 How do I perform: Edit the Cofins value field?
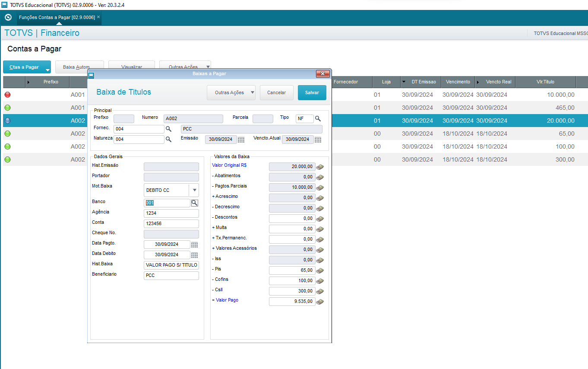click(x=292, y=281)
